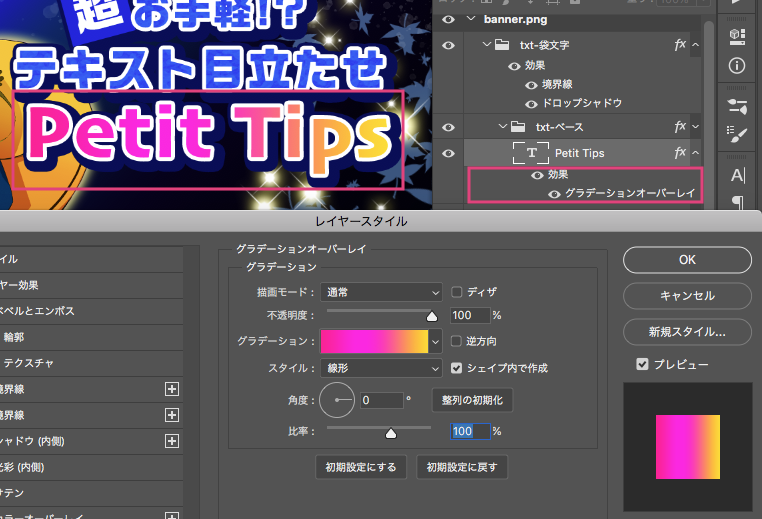Collapse the banner.png group chevron
762x519 pixels.
470,18
